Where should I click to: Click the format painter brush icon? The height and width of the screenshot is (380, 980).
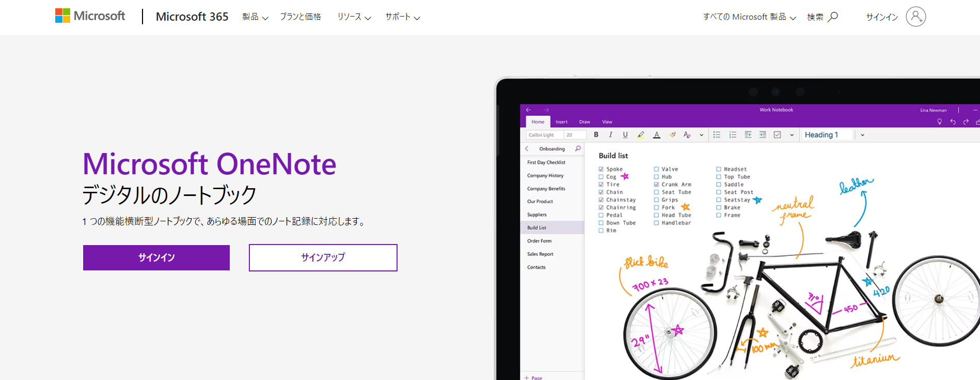tap(672, 134)
